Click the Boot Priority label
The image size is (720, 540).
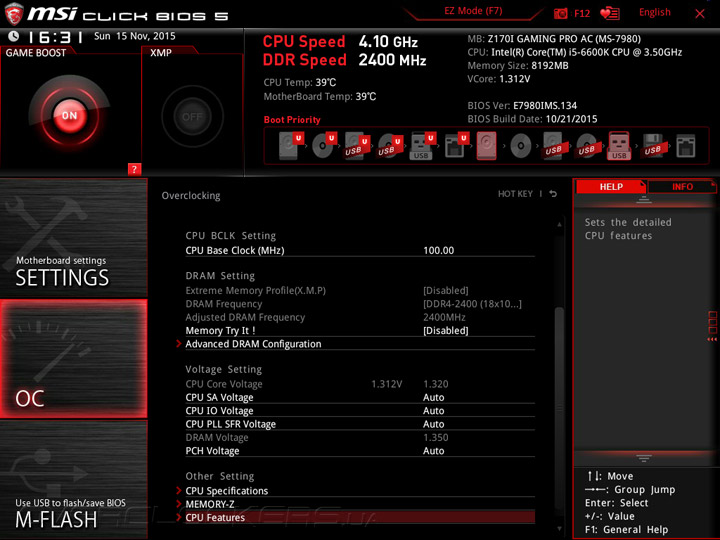click(x=292, y=120)
